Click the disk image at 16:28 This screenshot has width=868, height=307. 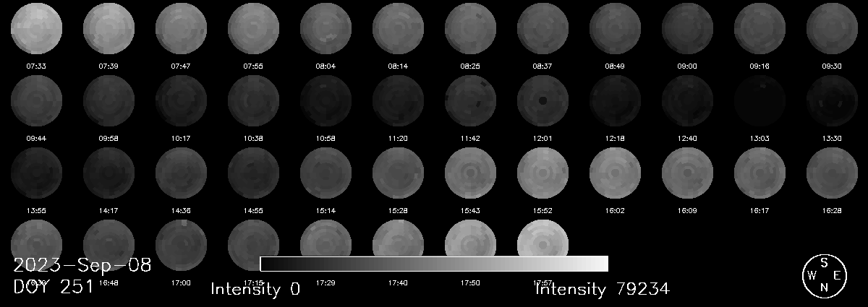(x=832, y=173)
